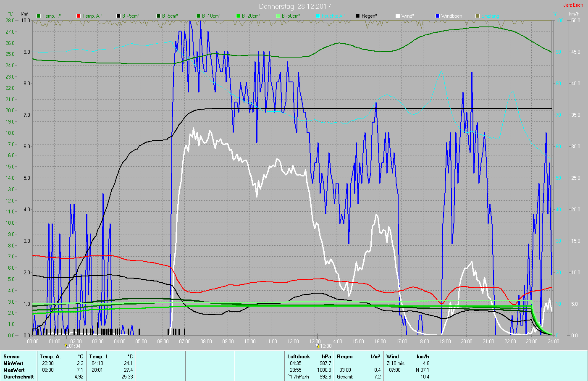
Task: Click the indoor maximum value 27.4
Action: (x=128, y=370)
